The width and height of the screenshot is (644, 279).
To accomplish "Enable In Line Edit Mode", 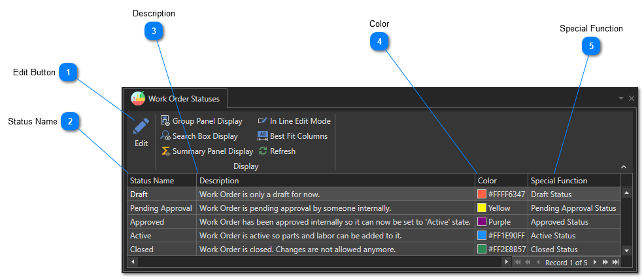I will (x=294, y=121).
